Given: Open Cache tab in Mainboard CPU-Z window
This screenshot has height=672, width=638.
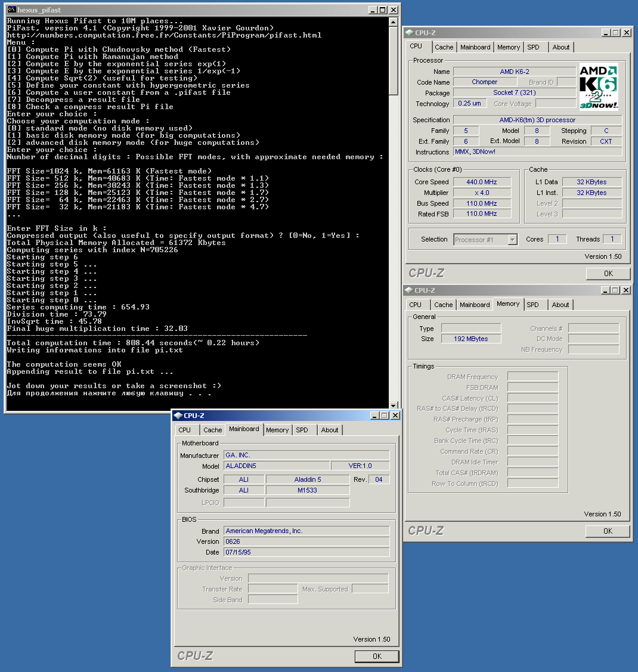Looking at the screenshot, I should pyautogui.click(x=213, y=430).
